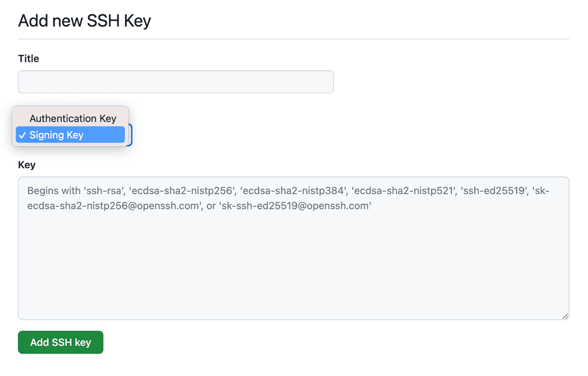Image resolution: width=588 pixels, height=376 pixels.
Task: Click the Add SSH key button
Action: click(x=60, y=342)
